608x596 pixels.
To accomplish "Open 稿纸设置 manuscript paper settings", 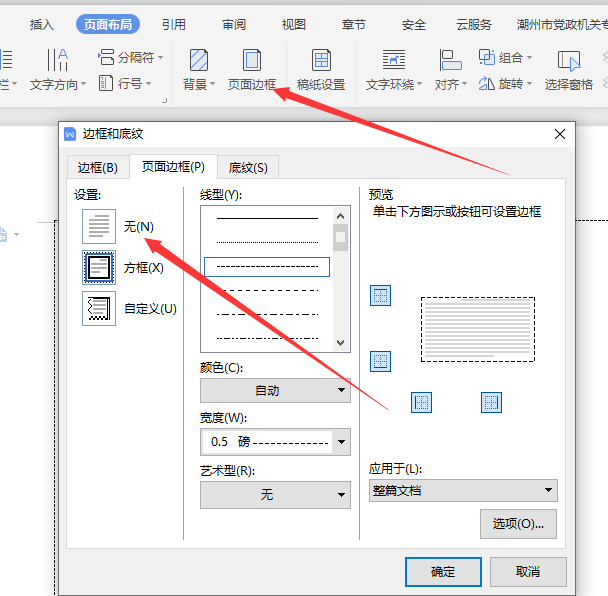I will click(321, 70).
